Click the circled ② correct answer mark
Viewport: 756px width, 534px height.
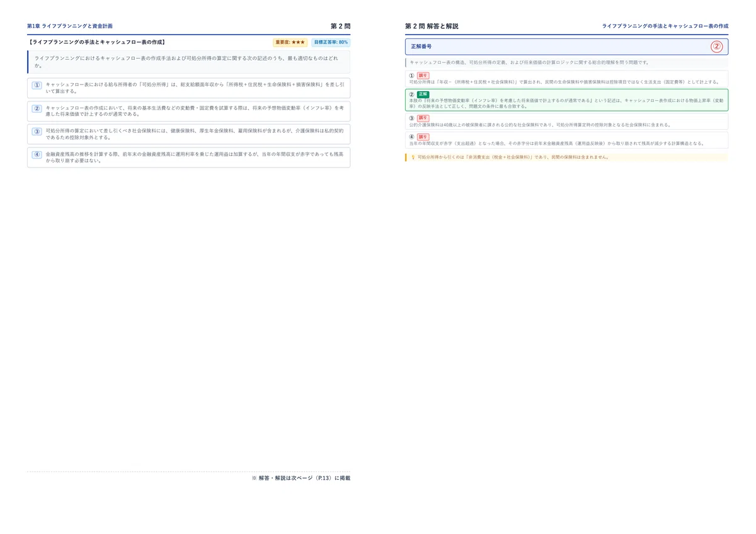(x=716, y=47)
